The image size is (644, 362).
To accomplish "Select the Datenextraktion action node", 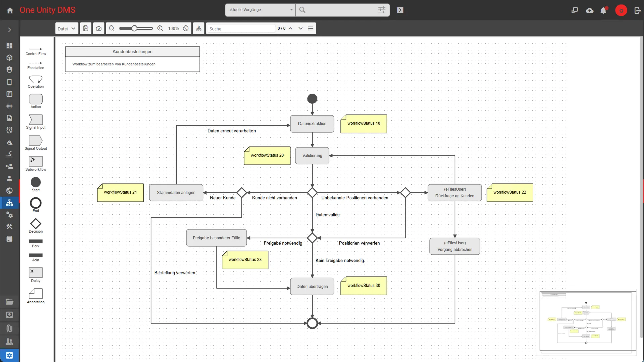I will 312,124.
